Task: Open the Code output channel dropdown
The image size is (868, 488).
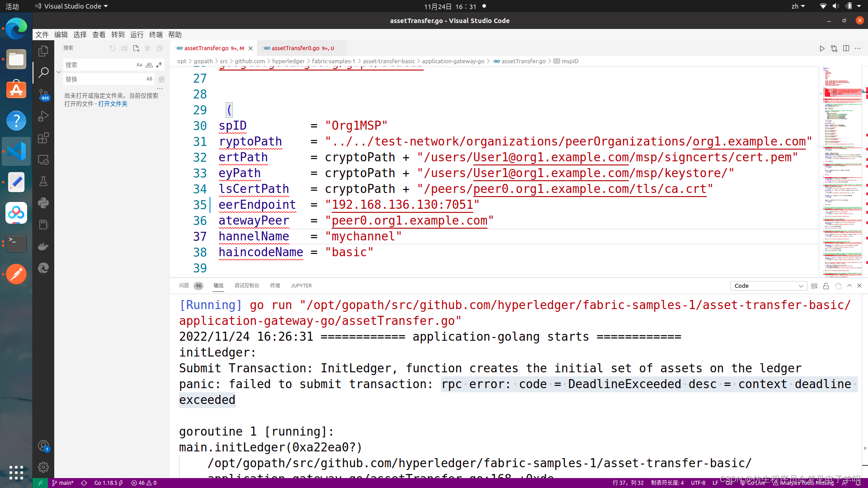Action: point(768,286)
